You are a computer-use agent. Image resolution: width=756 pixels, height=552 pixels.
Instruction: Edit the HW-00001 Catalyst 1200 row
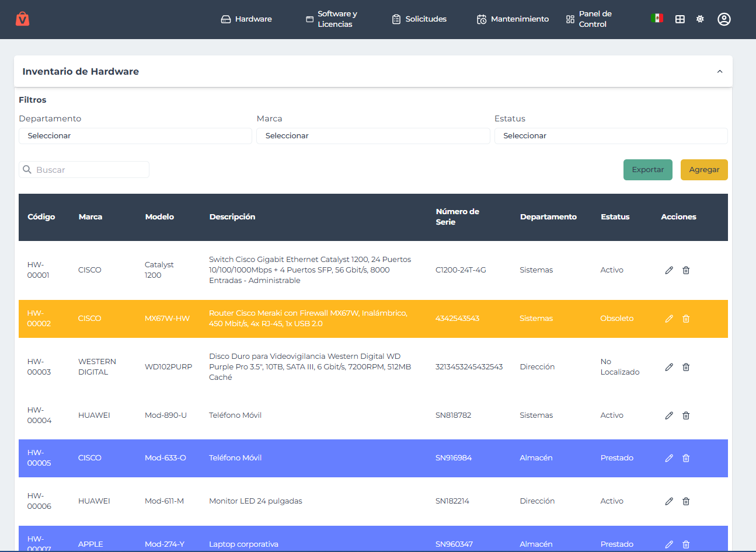pyautogui.click(x=669, y=270)
